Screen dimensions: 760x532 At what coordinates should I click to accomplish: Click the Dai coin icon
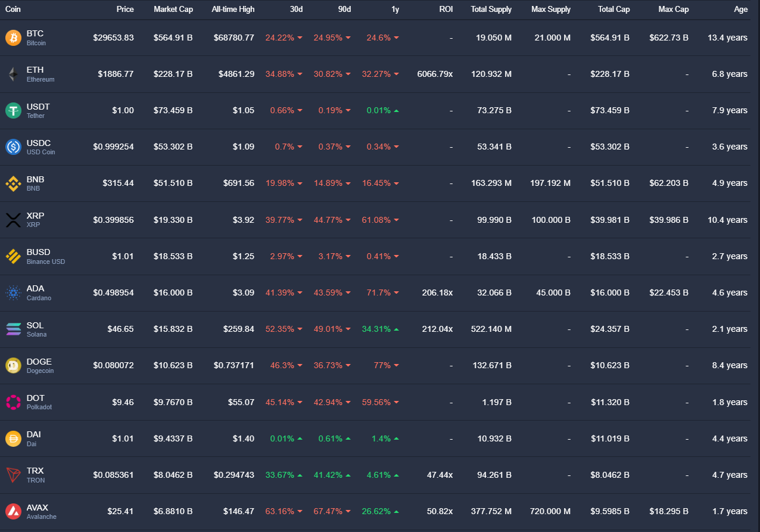point(13,438)
